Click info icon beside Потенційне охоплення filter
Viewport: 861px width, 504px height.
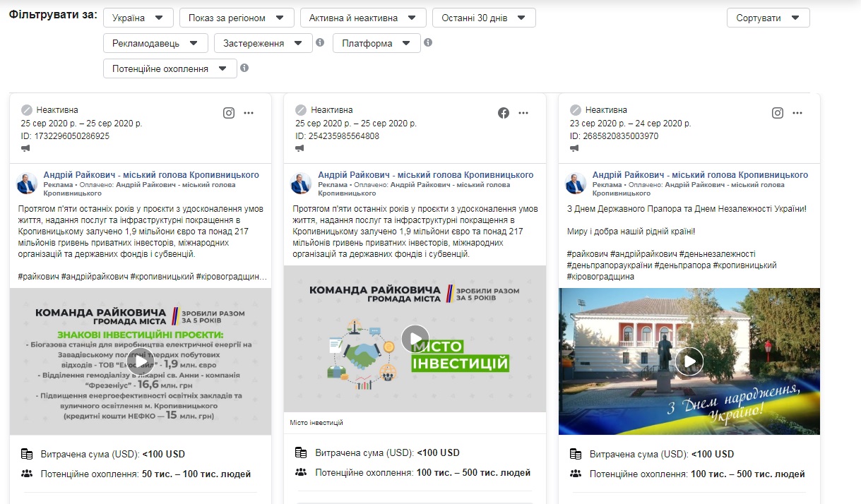pyautogui.click(x=244, y=68)
